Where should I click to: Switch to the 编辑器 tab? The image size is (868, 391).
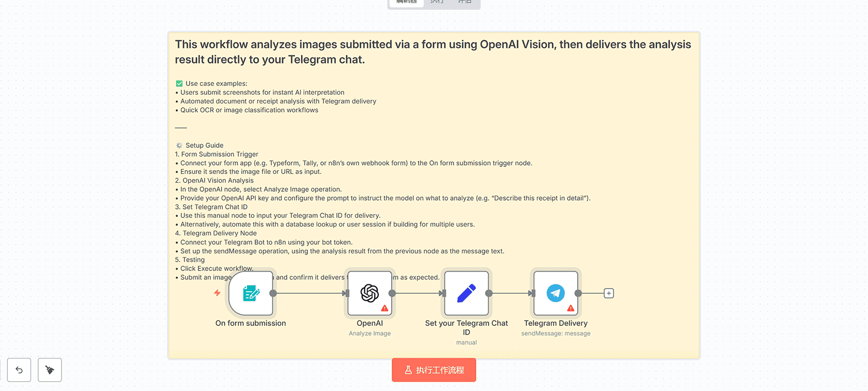click(x=407, y=2)
